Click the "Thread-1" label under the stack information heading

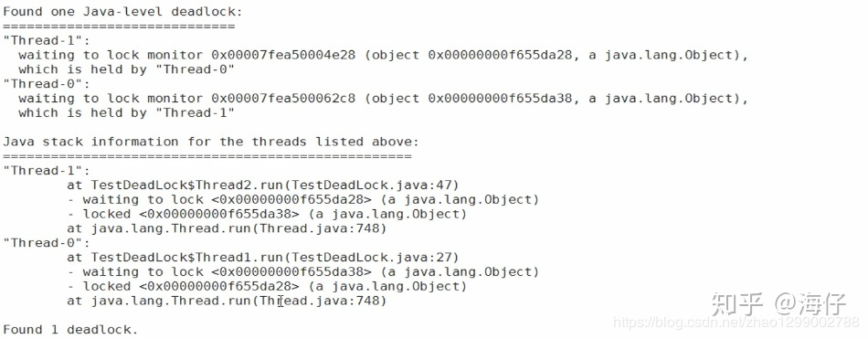(x=47, y=170)
